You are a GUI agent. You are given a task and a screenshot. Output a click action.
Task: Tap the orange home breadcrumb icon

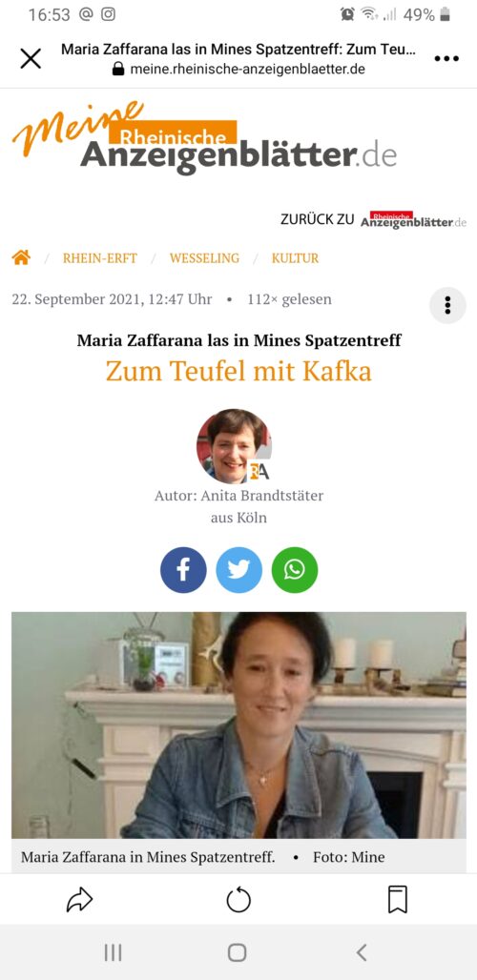pyautogui.click(x=21, y=257)
